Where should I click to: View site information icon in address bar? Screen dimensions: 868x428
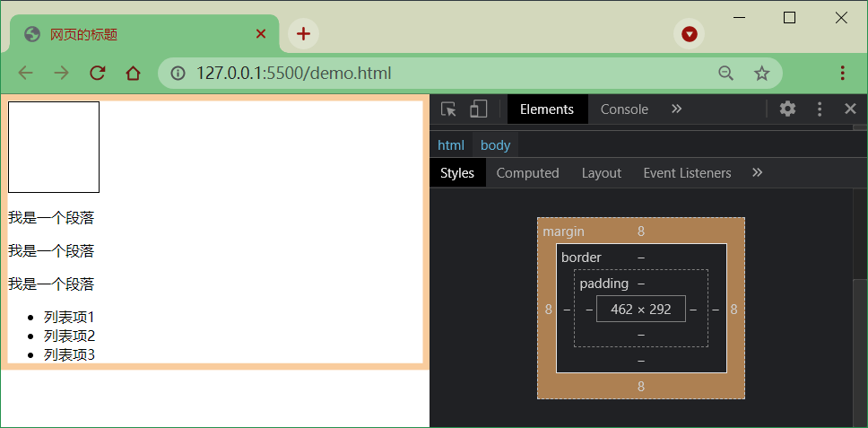pyautogui.click(x=178, y=73)
